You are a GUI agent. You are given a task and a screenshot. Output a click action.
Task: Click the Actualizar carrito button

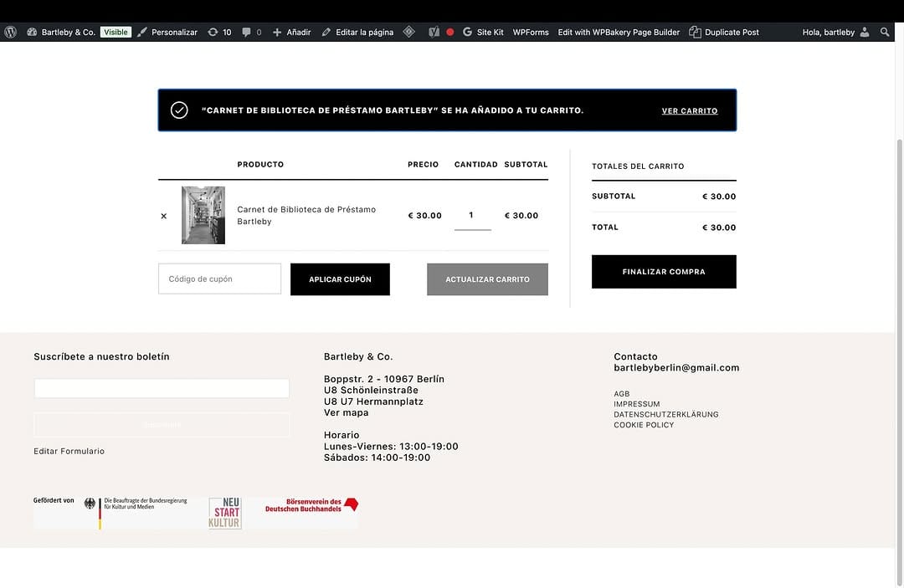click(x=487, y=279)
